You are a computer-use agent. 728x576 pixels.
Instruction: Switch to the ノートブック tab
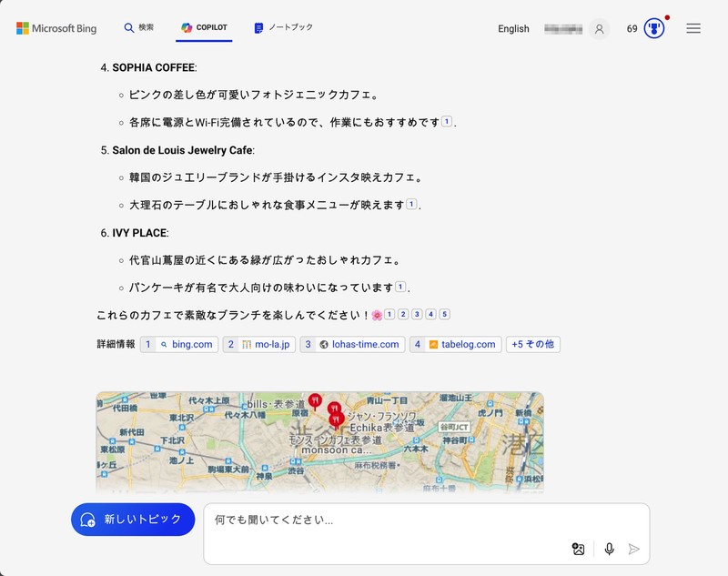pos(283,27)
